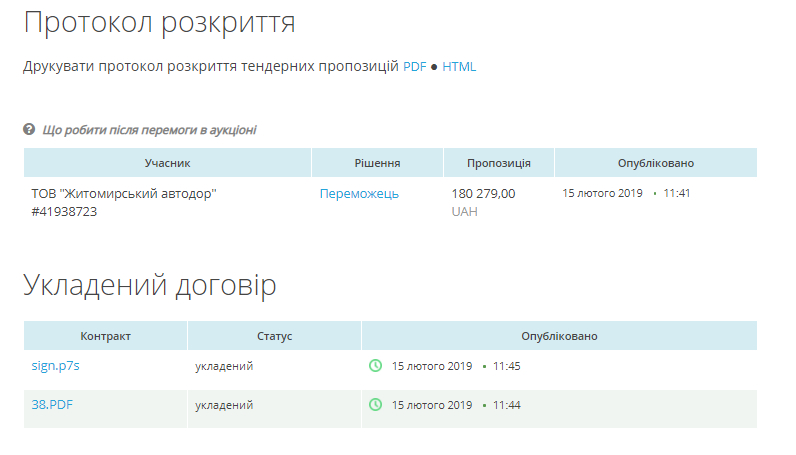The image size is (796, 455).
Task: Select the participant name ТОВ "Житомирський автодор"
Action: [x=124, y=194]
